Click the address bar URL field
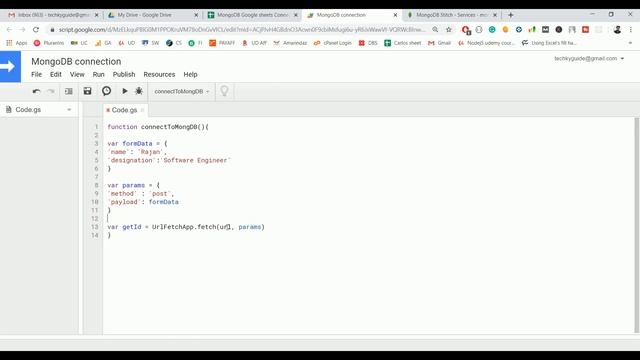This screenshot has width=640, height=360. point(242,29)
